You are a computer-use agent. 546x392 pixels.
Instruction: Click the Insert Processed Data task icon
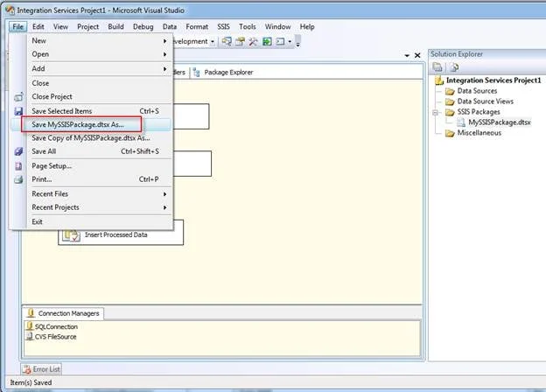pos(71,235)
